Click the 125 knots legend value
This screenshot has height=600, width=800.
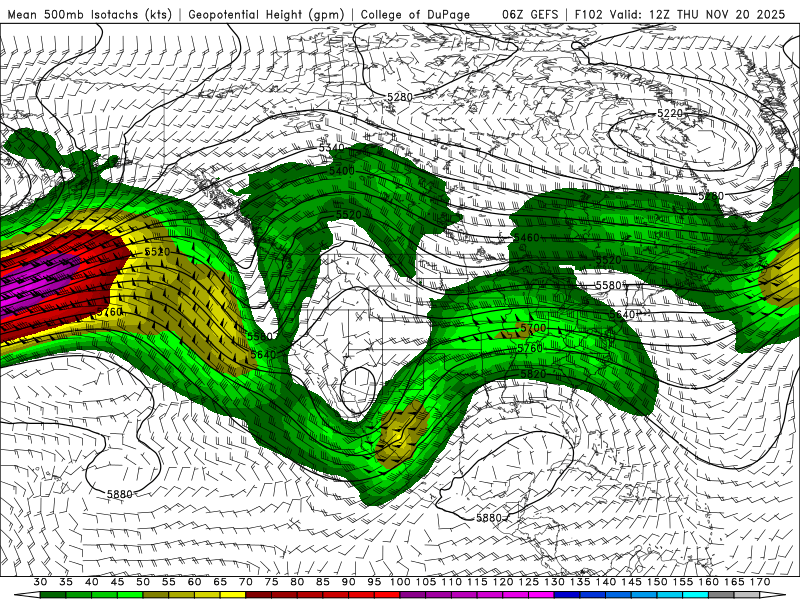[529, 582]
